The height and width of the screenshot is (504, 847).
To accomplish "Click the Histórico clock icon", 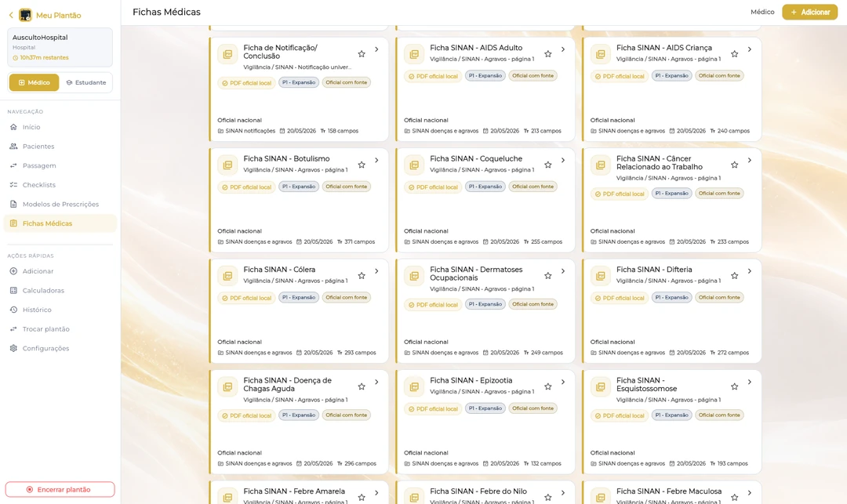I will (x=13, y=310).
